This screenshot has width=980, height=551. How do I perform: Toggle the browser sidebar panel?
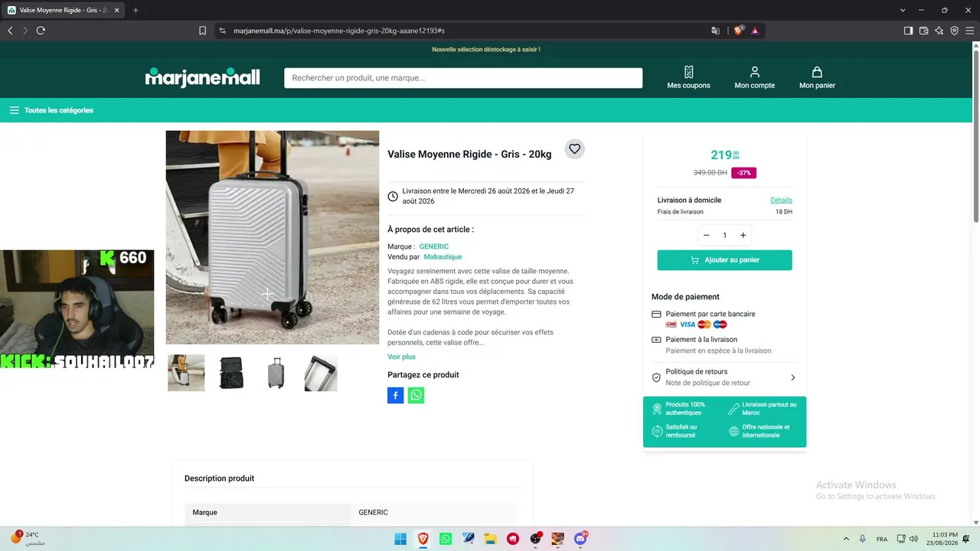point(908,31)
